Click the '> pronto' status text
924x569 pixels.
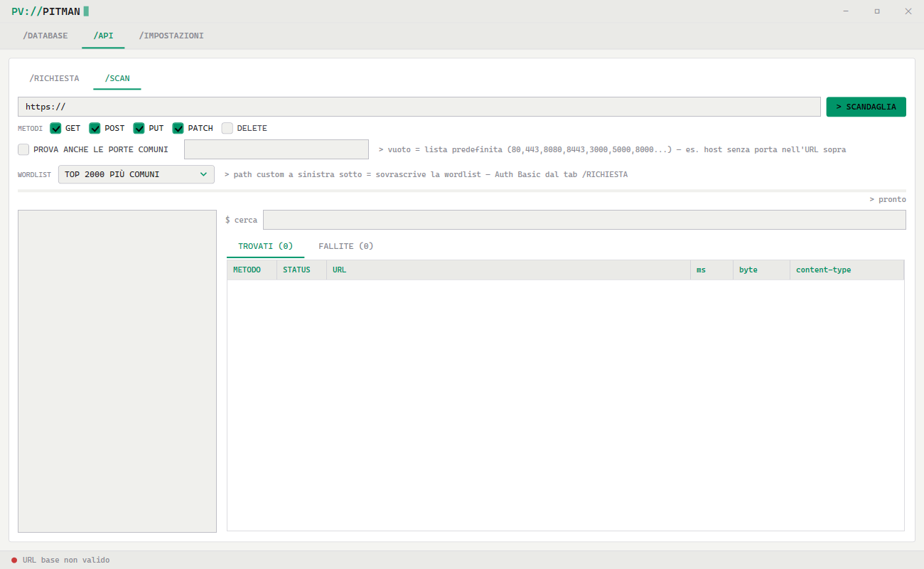click(888, 199)
